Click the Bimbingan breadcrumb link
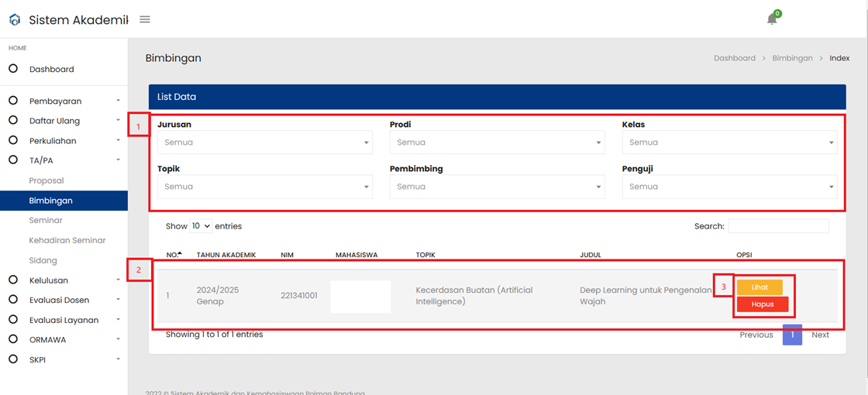 coord(793,58)
